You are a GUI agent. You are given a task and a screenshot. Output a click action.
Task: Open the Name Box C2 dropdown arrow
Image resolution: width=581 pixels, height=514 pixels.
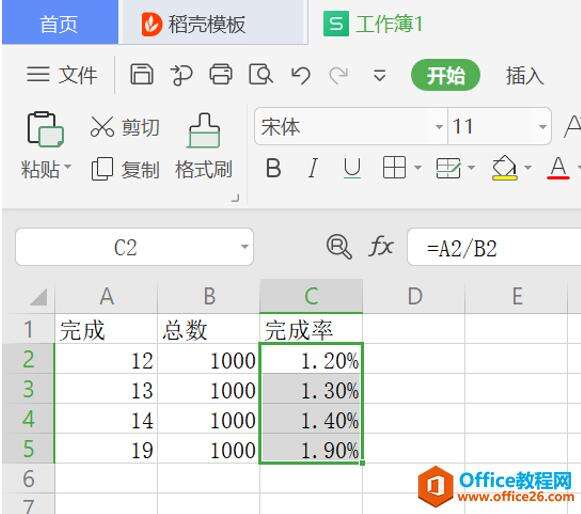pos(244,246)
